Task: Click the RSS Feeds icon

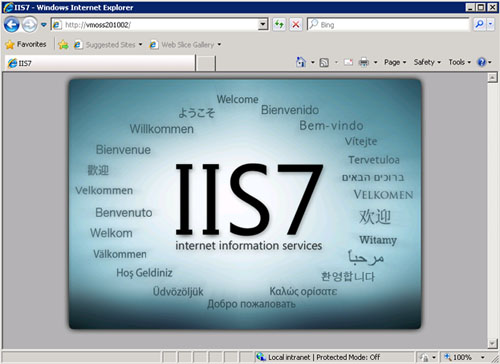Action: 324,62
